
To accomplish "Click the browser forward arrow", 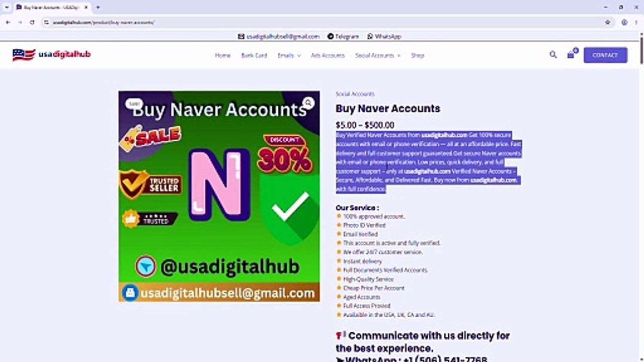I will tap(20, 23).
